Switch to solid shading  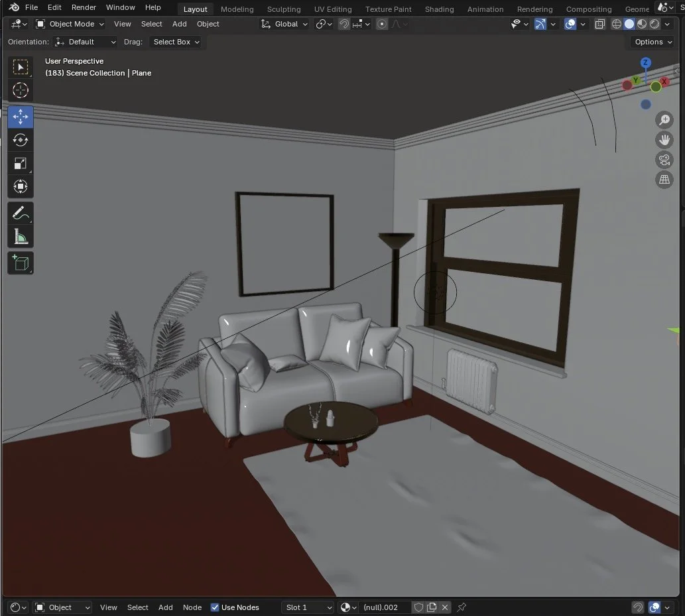click(x=629, y=24)
